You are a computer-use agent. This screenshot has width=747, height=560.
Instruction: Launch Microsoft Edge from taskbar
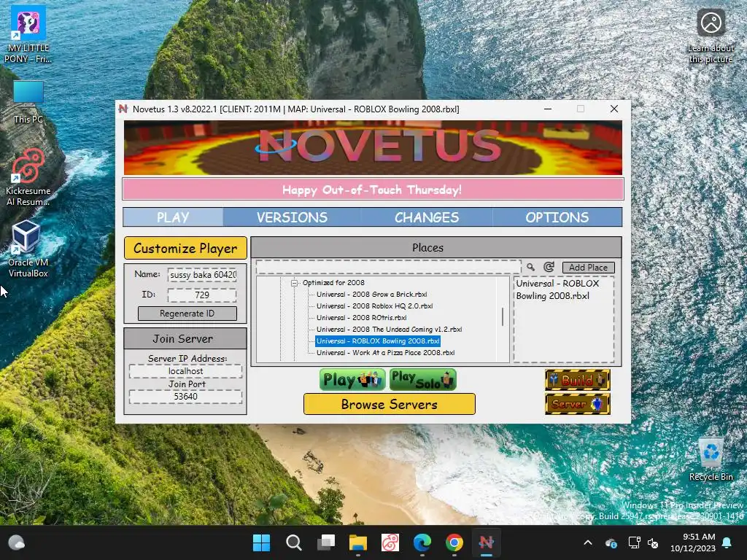[x=422, y=542]
